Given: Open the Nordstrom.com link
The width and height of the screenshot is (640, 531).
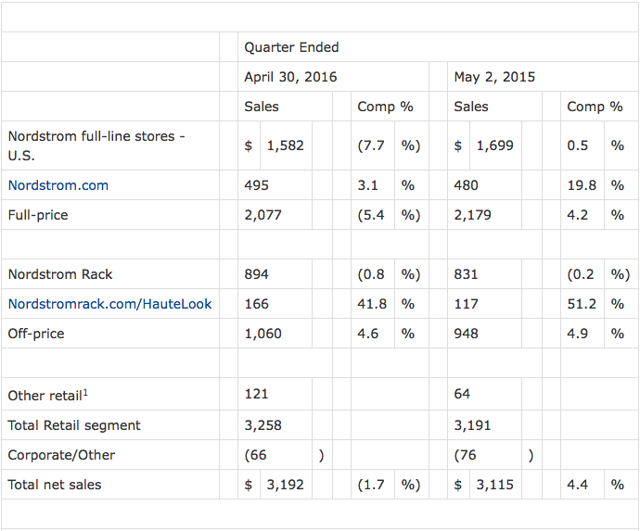Looking at the screenshot, I should 58,185.
